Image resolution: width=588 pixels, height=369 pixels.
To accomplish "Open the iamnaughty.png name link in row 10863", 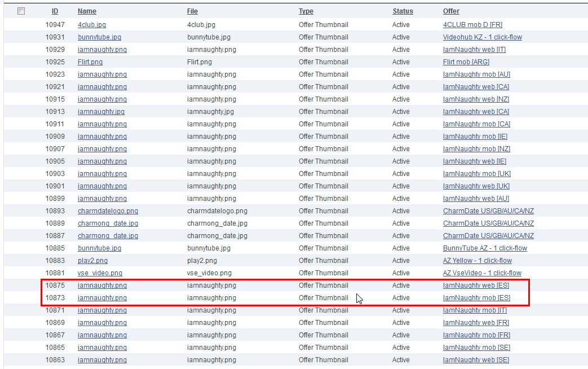I will (x=103, y=359).
